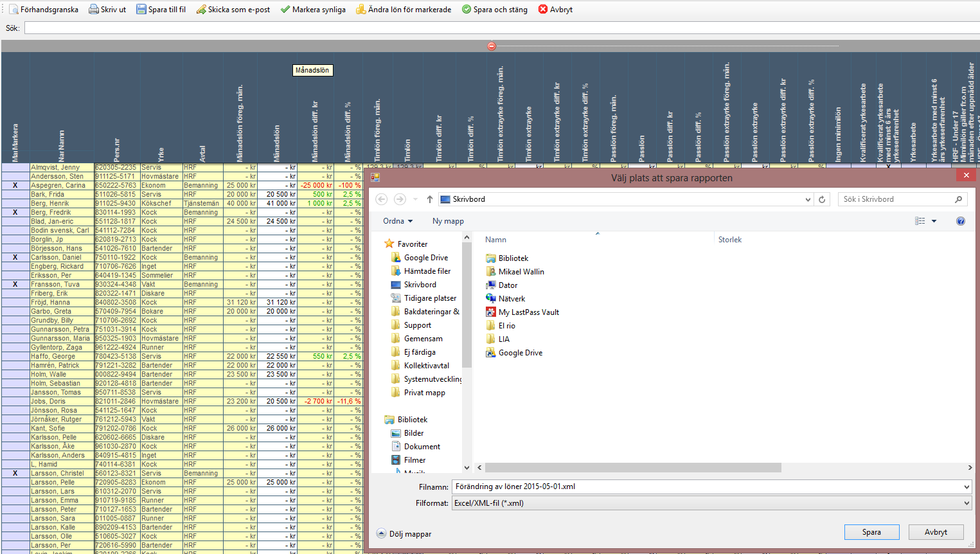The height and width of the screenshot is (554, 980).
Task: Click the Avbryt button in dialog
Action: pos(936,532)
